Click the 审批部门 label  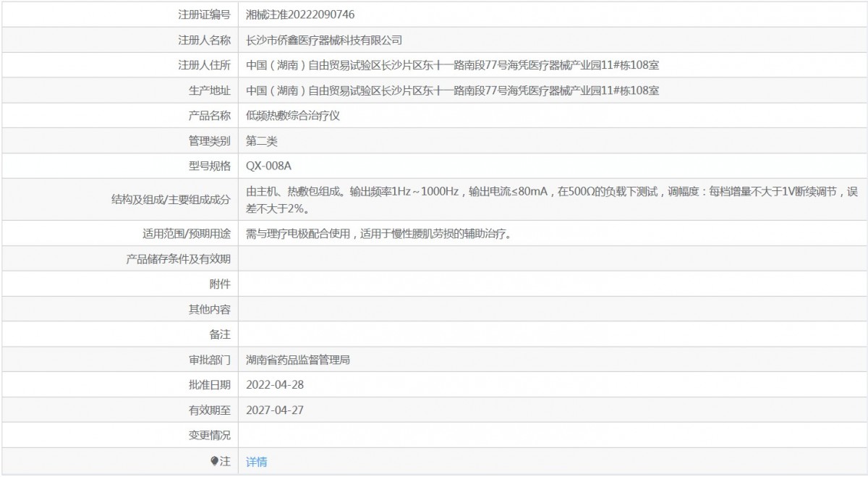[210, 360]
